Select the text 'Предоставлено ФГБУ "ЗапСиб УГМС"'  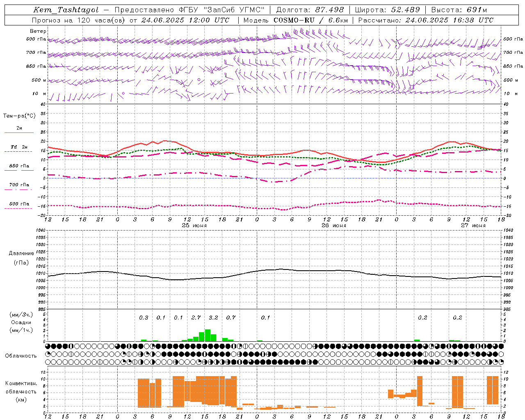pyautogui.click(x=190, y=10)
